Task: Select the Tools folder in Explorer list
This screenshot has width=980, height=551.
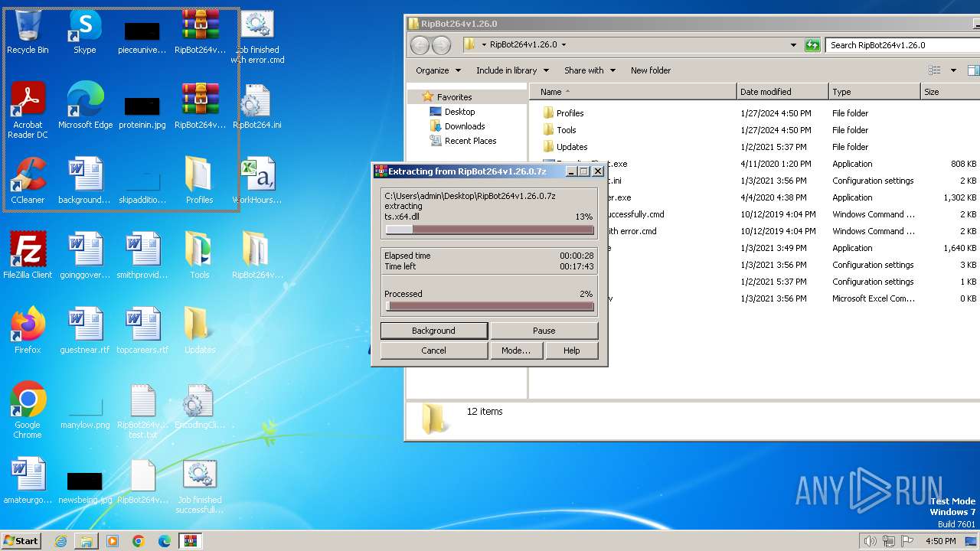Action: coord(566,130)
